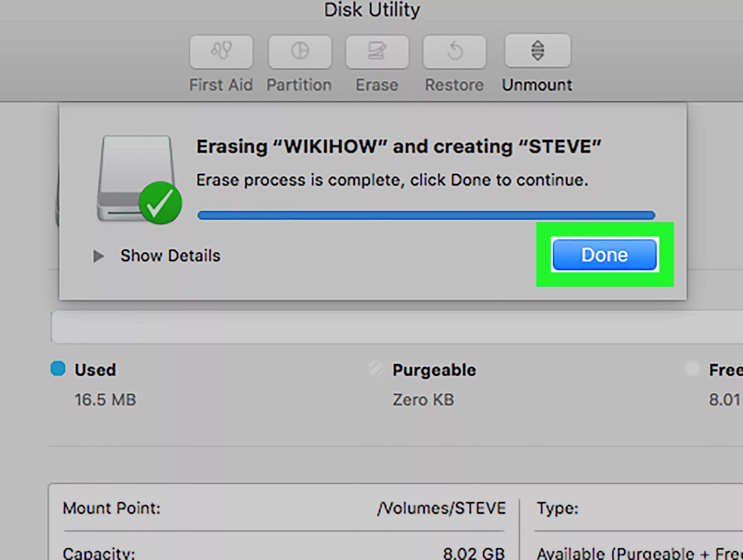The image size is (743, 560).
Task: Click the Partition pie chart icon
Action: [300, 52]
